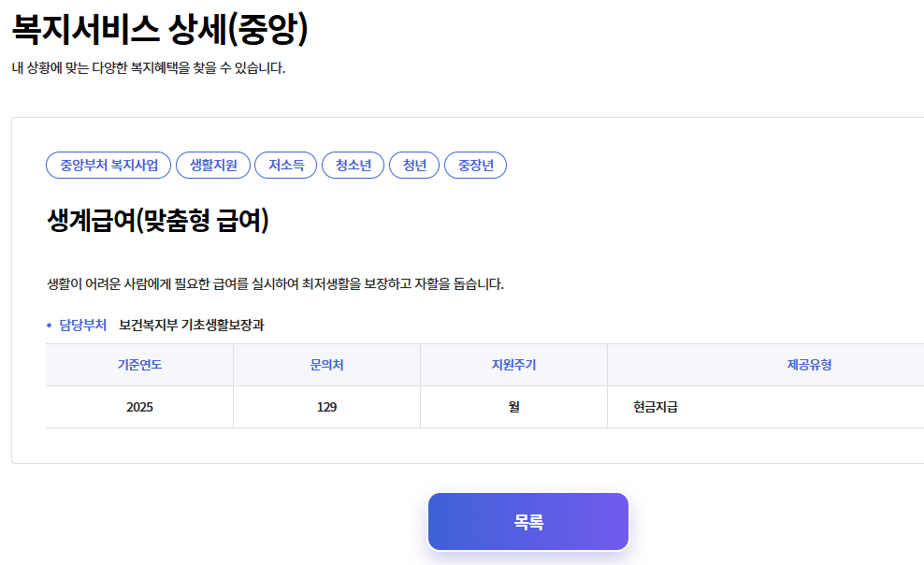
Task: Select the 129 contact number cell
Action: 325,406
